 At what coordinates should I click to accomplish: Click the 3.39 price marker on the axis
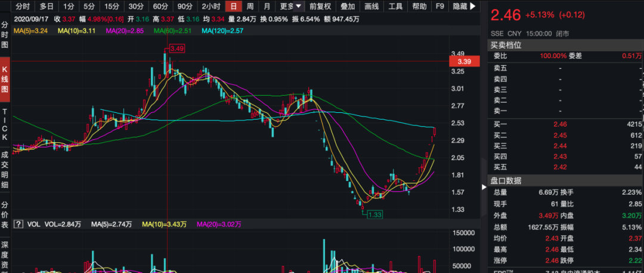click(x=465, y=62)
